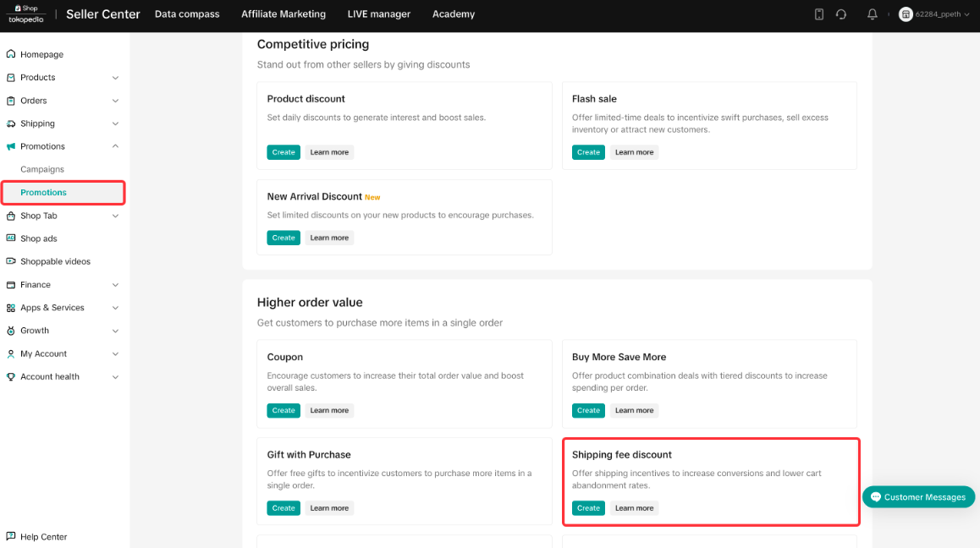Open notifications bell icon
The image size is (980, 548).
tap(873, 14)
